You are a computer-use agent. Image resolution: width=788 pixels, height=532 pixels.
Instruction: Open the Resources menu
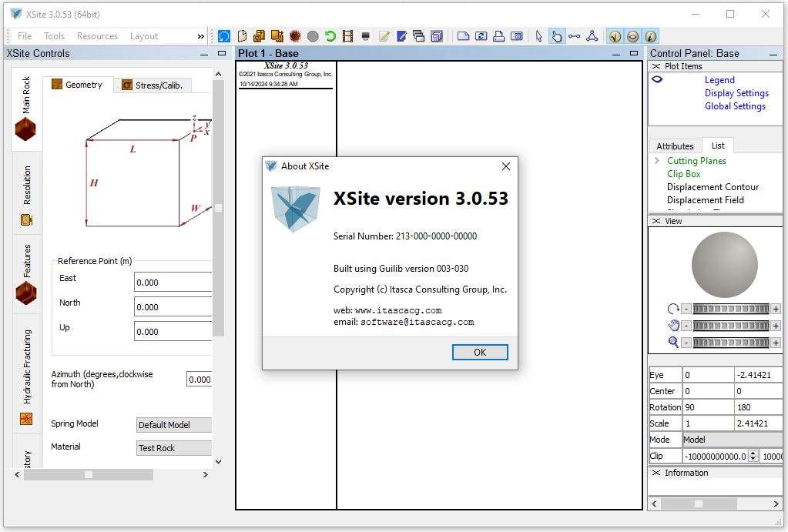(97, 36)
